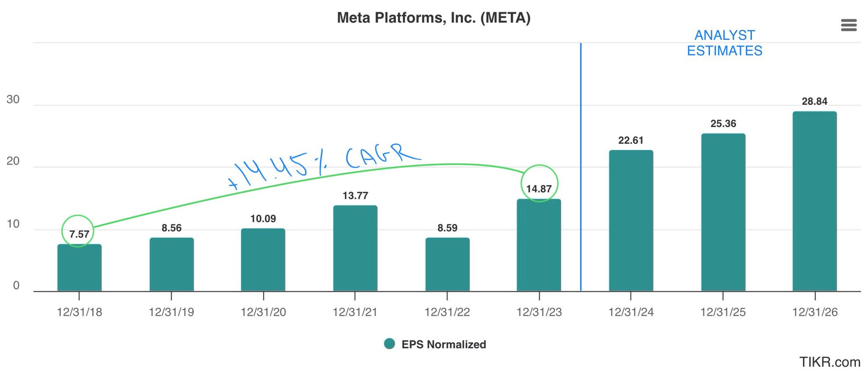Viewport: 868px width, 378px height.
Task: Click the 12/31/18 EPS bar
Action: [79, 268]
